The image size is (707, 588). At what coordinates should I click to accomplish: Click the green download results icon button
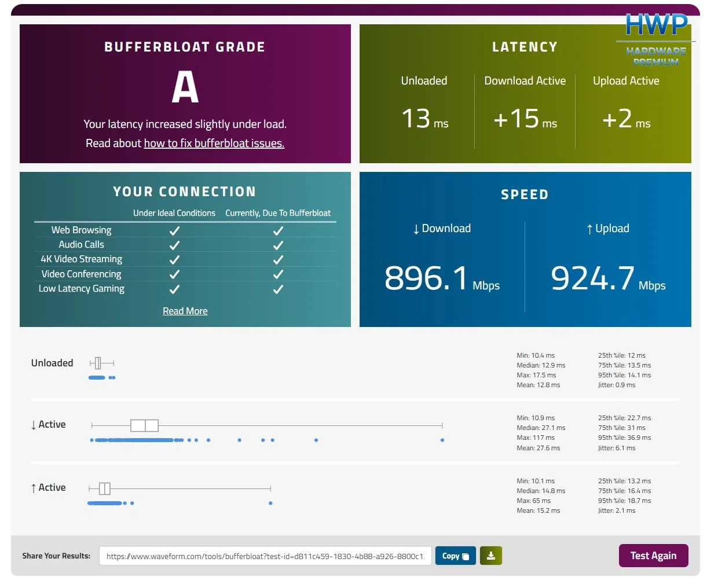(490, 556)
